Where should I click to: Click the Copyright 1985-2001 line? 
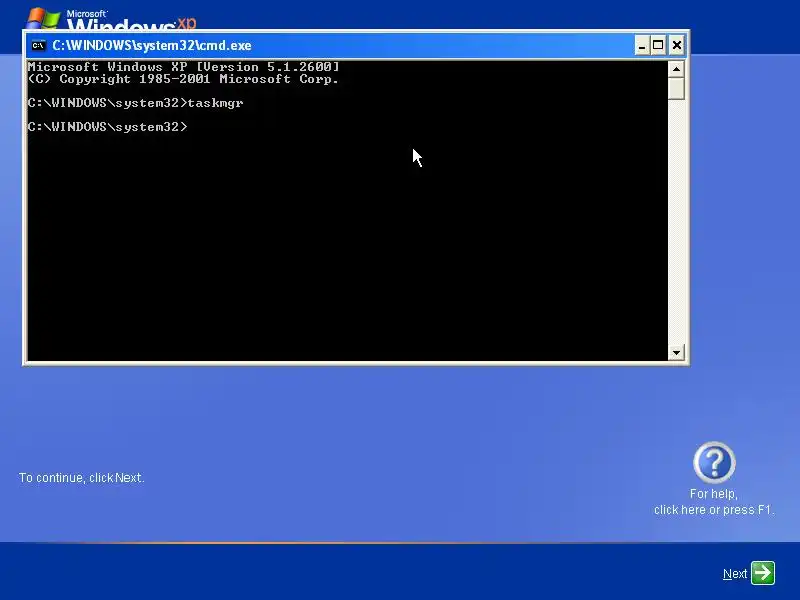coord(183,79)
